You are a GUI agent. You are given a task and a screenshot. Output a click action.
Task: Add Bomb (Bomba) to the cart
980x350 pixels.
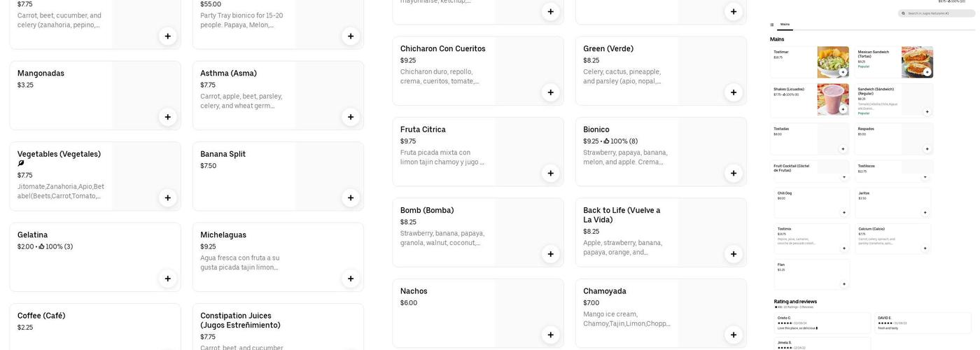550,254
